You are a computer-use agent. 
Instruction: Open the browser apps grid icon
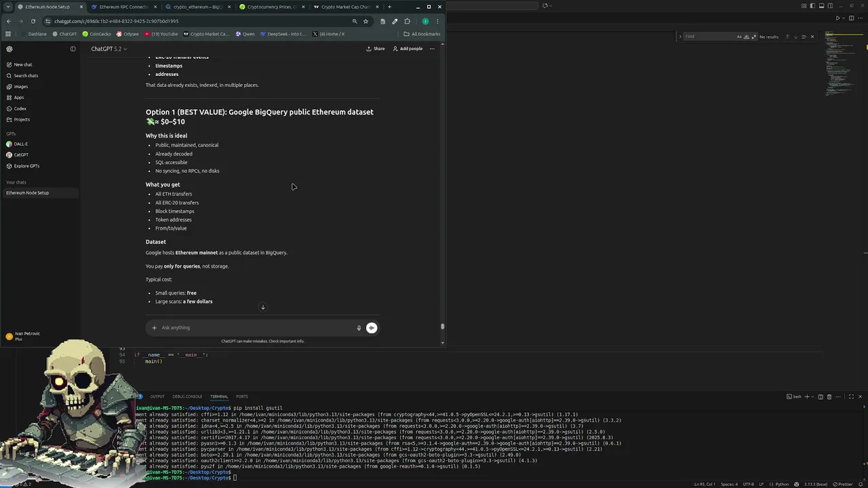[8, 34]
